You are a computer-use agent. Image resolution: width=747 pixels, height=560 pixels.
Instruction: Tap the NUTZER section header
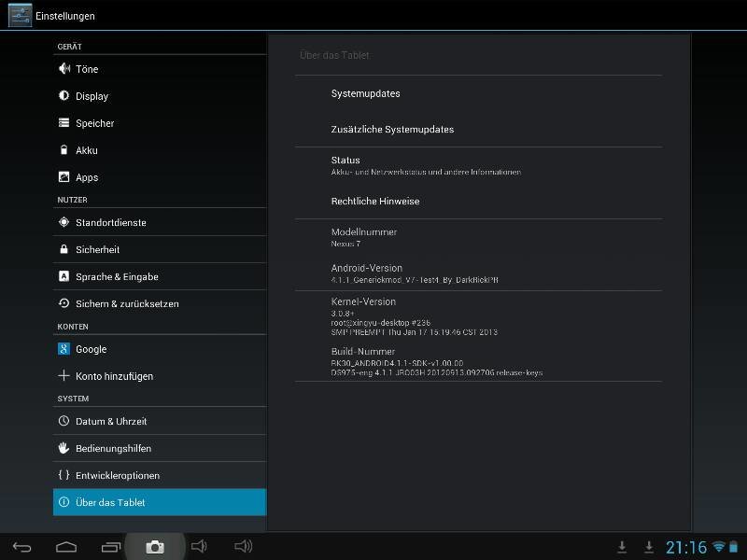click(x=73, y=200)
